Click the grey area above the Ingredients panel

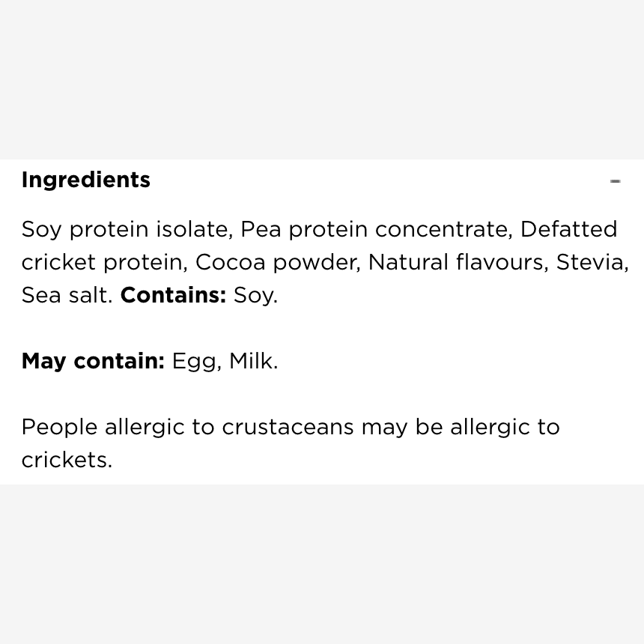tap(322, 79)
